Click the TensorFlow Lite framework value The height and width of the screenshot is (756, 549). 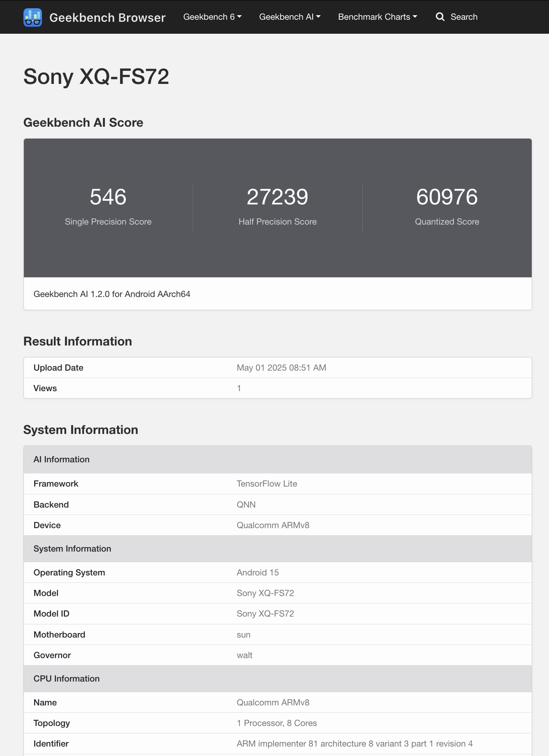click(267, 484)
